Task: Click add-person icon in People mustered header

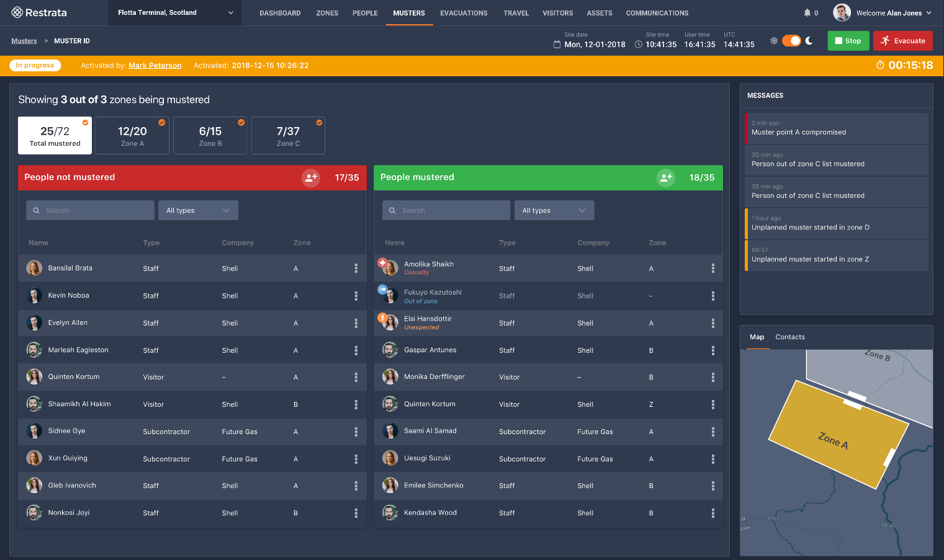Action: [x=665, y=177]
